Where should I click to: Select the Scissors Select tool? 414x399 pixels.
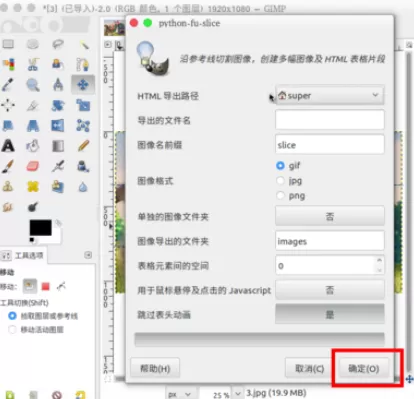point(33,64)
